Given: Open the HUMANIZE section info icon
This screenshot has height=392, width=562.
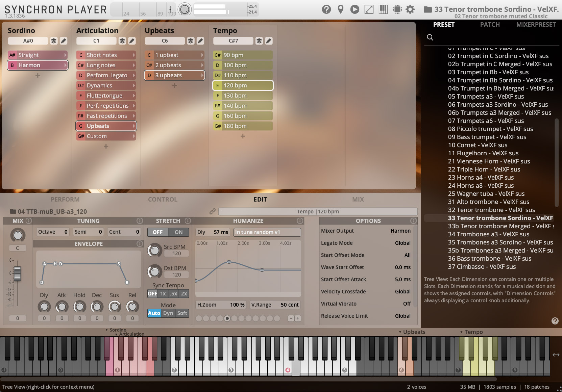Looking at the screenshot, I should tap(300, 221).
